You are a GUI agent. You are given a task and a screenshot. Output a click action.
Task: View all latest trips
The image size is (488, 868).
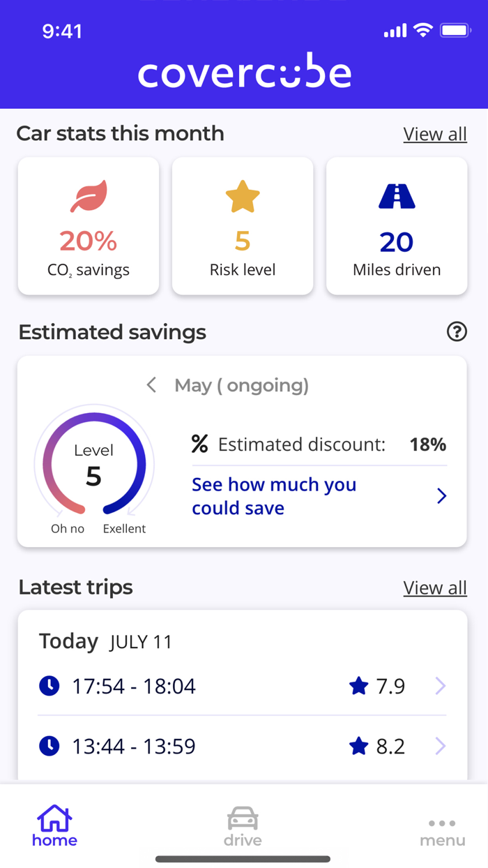(x=435, y=588)
